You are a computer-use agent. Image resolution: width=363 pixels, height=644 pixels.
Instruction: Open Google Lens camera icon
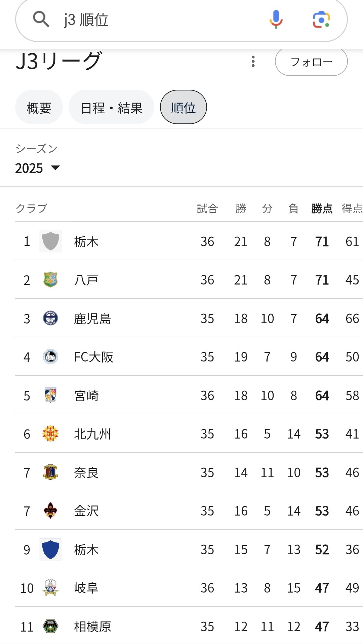point(321,20)
